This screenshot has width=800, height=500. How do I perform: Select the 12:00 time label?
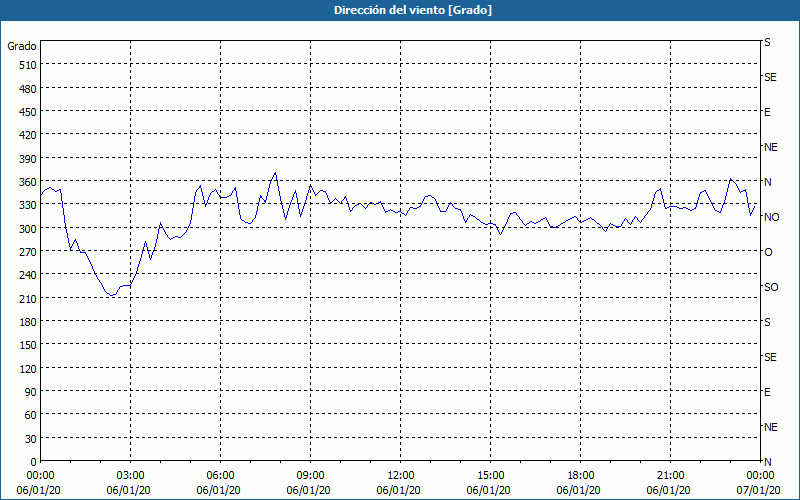click(x=401, y=476)
